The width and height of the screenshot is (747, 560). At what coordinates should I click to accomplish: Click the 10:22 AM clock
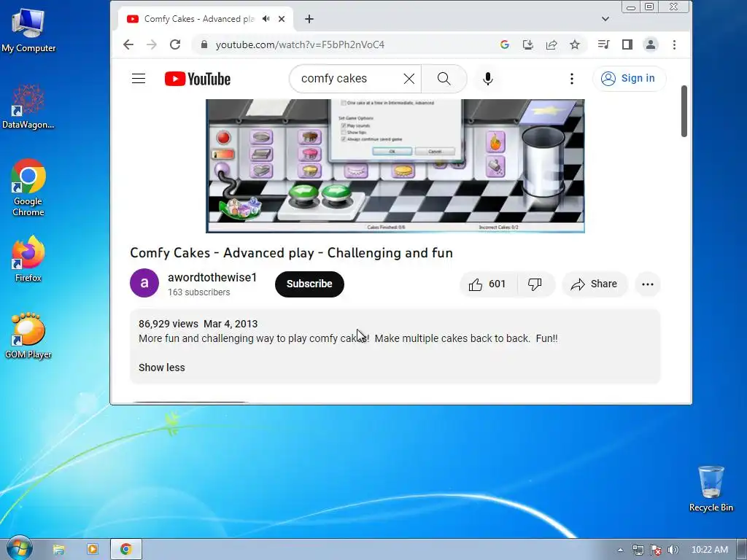pyautogui.click(x=709, y=550)
